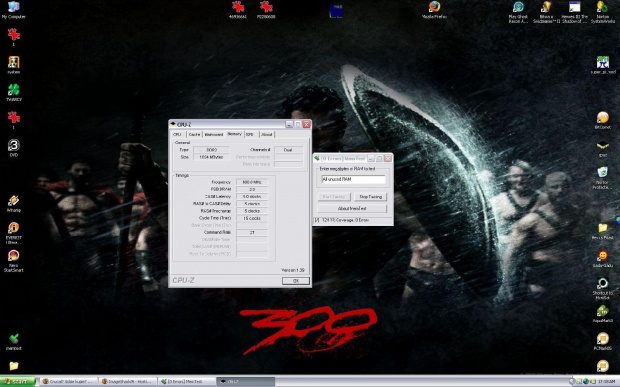The height and width of the screenshot is (387, 620).
Task: Click the CPU-Z title bar icon
Action: point(173,124)
